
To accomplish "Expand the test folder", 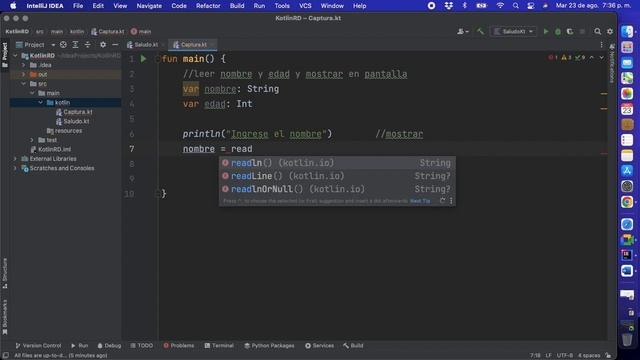I will pyautogui.click(x=32, y=140).
